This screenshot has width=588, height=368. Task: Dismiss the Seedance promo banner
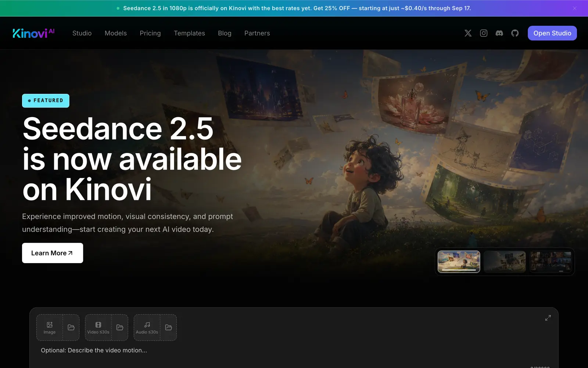pyautogui.click(x=575, y=8)
